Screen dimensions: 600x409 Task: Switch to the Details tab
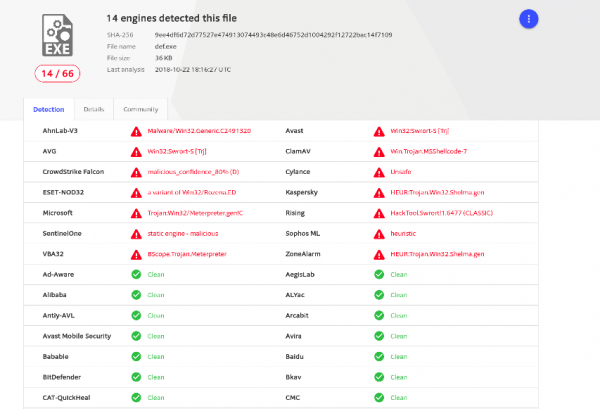93,109
